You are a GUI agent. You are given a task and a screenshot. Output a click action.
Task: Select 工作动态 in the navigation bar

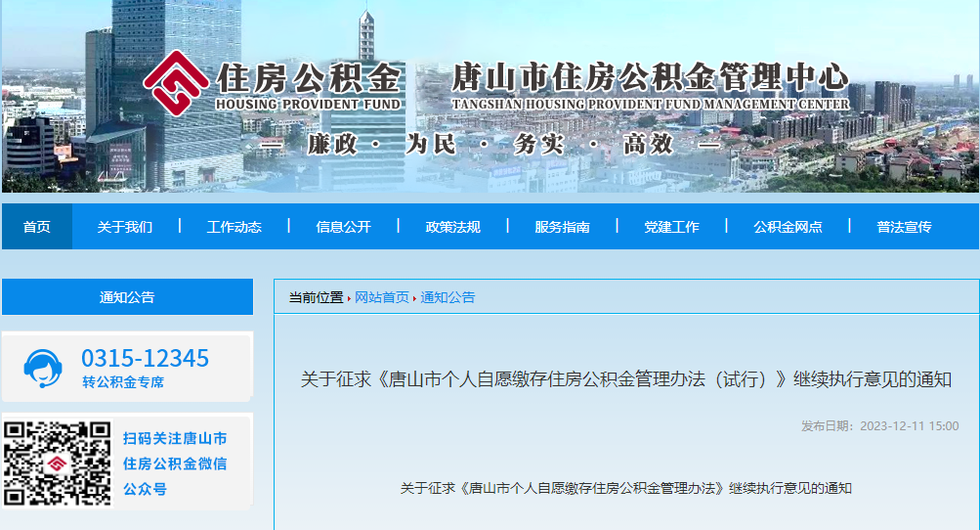234,227
